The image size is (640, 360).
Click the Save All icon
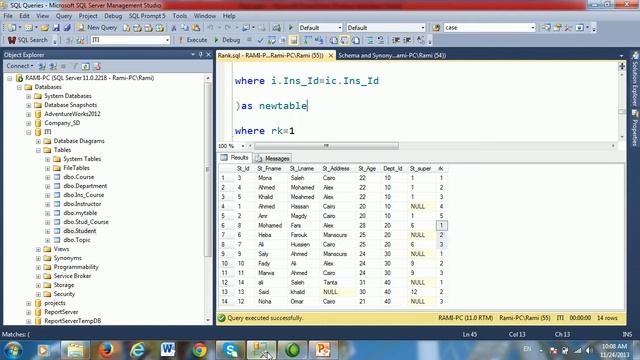(x=67, y=28)
